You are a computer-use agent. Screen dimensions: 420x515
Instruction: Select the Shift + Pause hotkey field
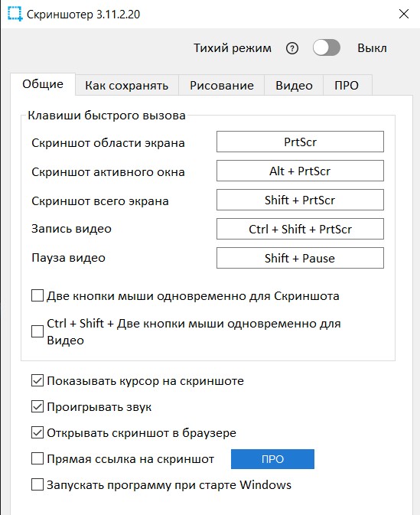300,258
